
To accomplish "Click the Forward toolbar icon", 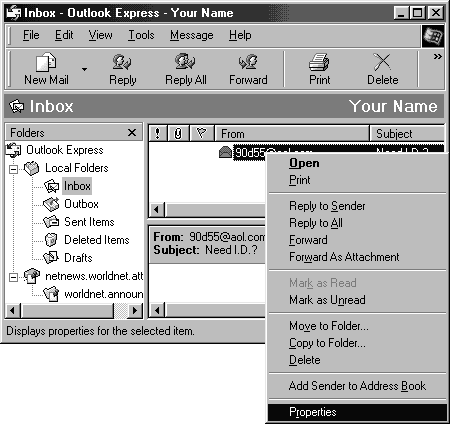I will (248, 62).
